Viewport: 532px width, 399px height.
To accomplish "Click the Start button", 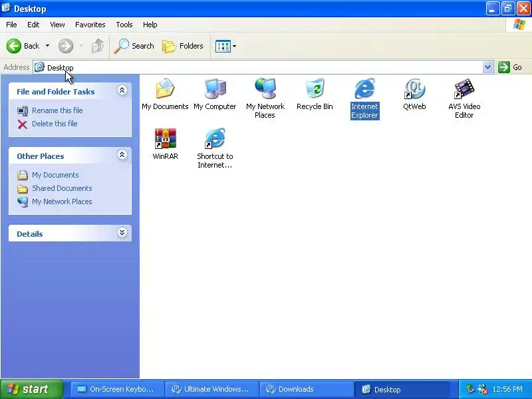I will click(31, 389).
